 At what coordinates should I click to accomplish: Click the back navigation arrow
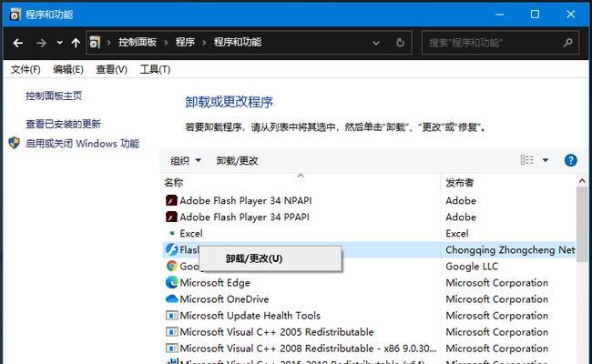coord(17,43)
